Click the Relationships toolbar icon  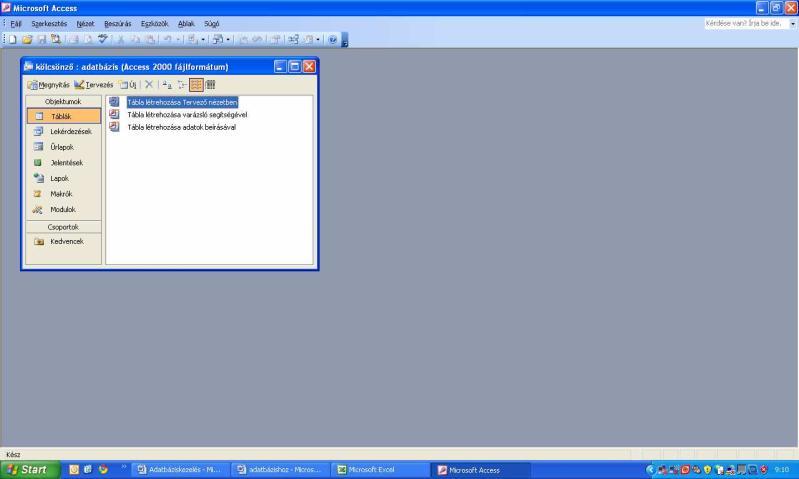coord(293,39)
